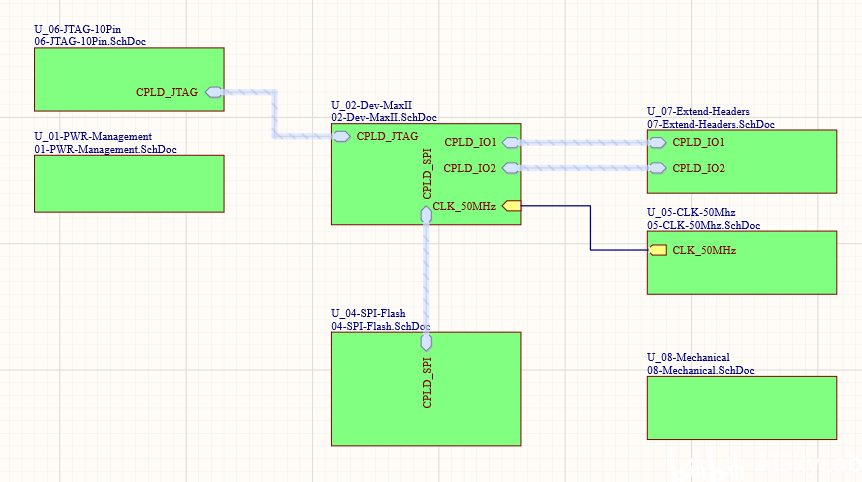Select the U_04-SPI-Flash sheet symbol body
Image resolution: width=862 pixels, height=482 pixels.
(x=426, y=389)
